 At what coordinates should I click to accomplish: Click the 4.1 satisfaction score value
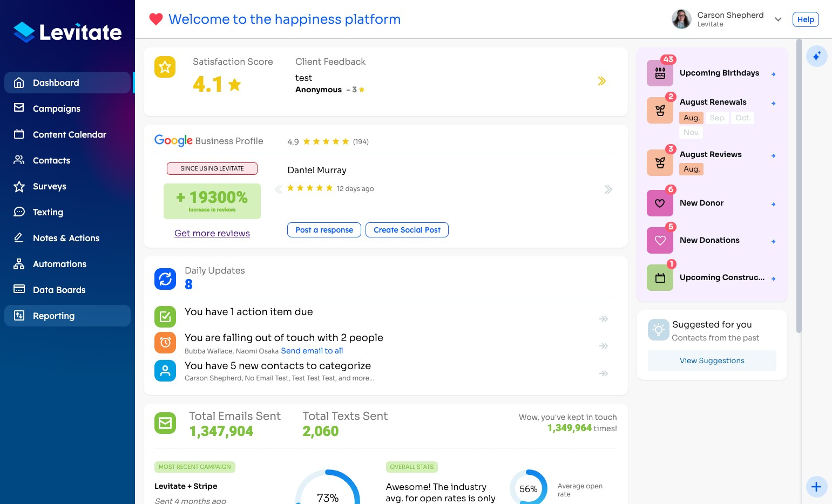[x=208, y=84]
